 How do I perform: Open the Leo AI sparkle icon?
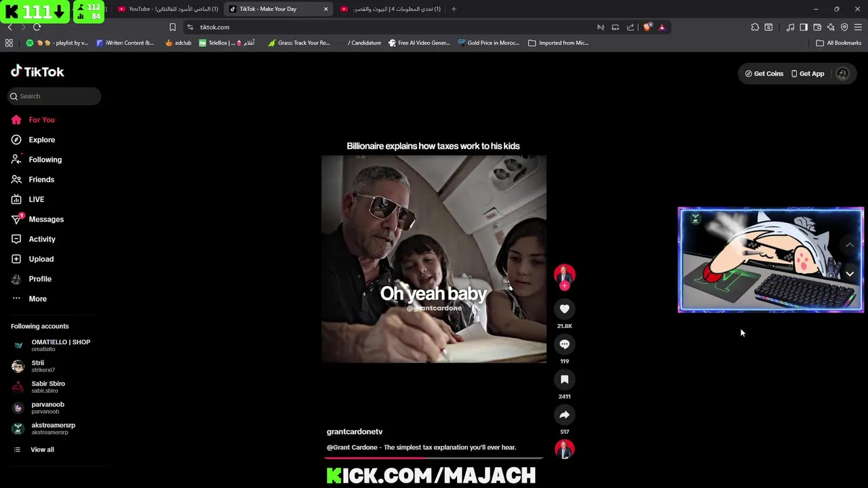pos(831,27)
